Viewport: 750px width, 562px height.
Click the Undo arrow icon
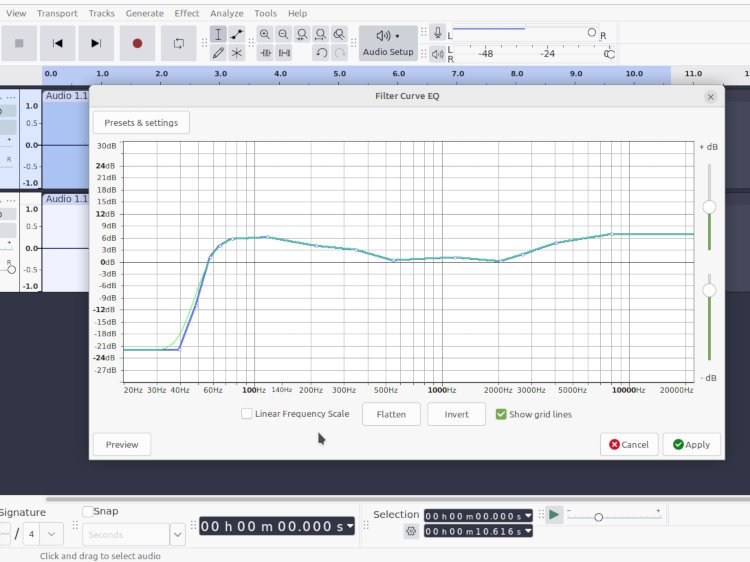pyautogui.click(x=321, y=53)
